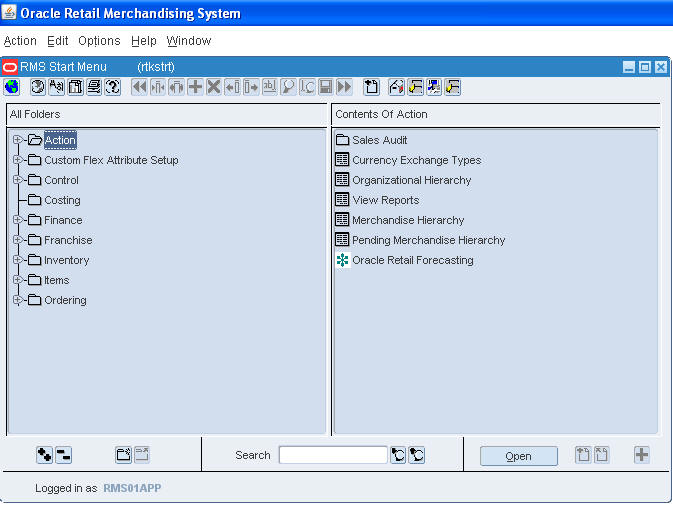
Task: Open the Action menu in menu bar
Action: (x=20, y=41)
